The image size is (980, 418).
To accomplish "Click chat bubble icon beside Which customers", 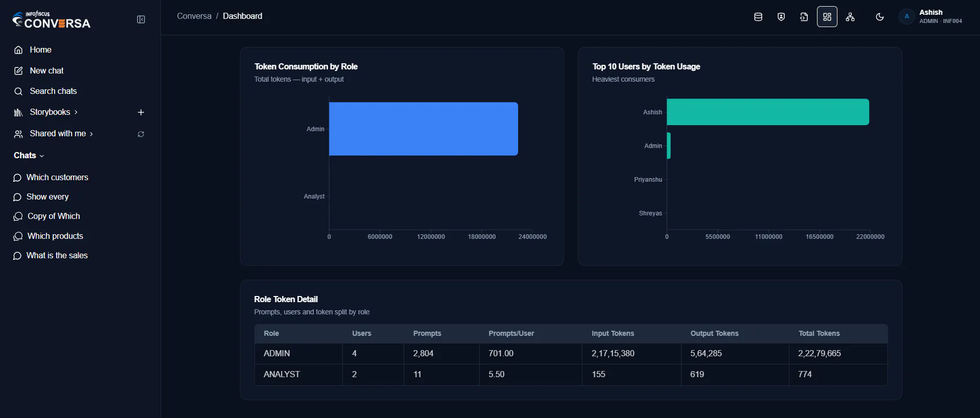I will [17, 178].
